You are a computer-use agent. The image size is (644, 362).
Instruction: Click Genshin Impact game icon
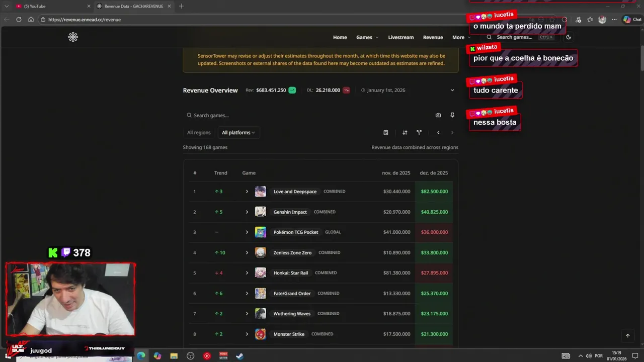(x=260, y=212)
